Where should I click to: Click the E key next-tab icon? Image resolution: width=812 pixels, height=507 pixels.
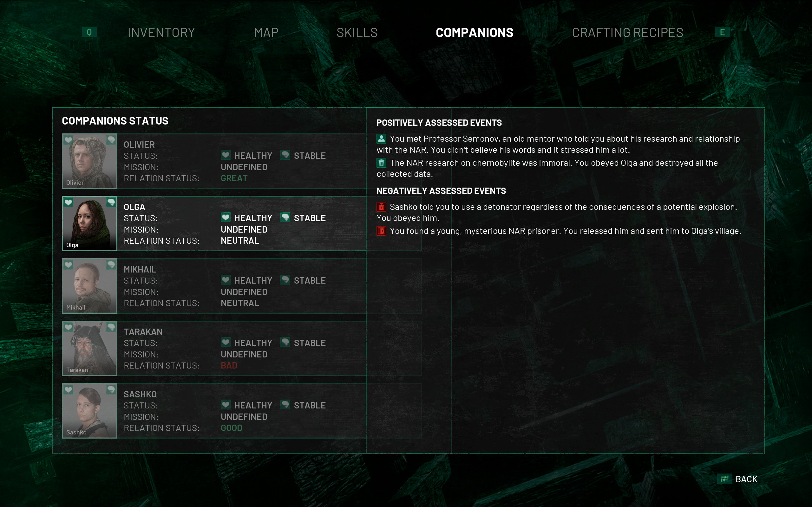(722, 32)
